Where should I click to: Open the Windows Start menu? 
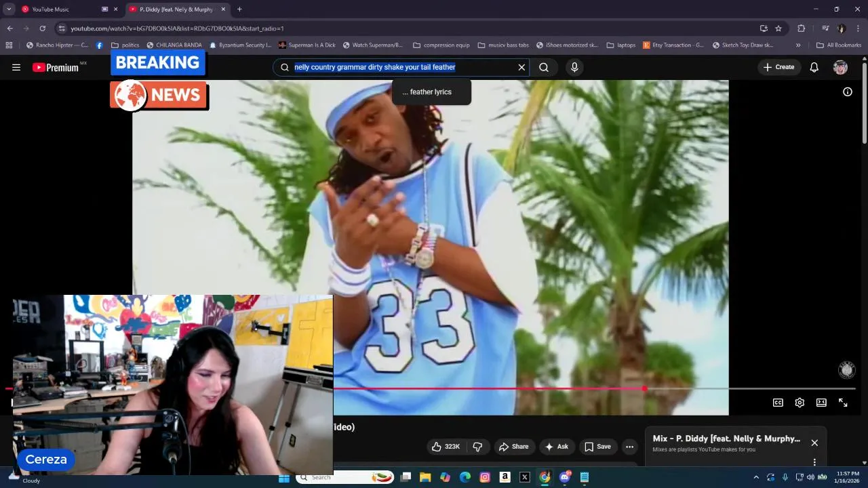[284, 477]
